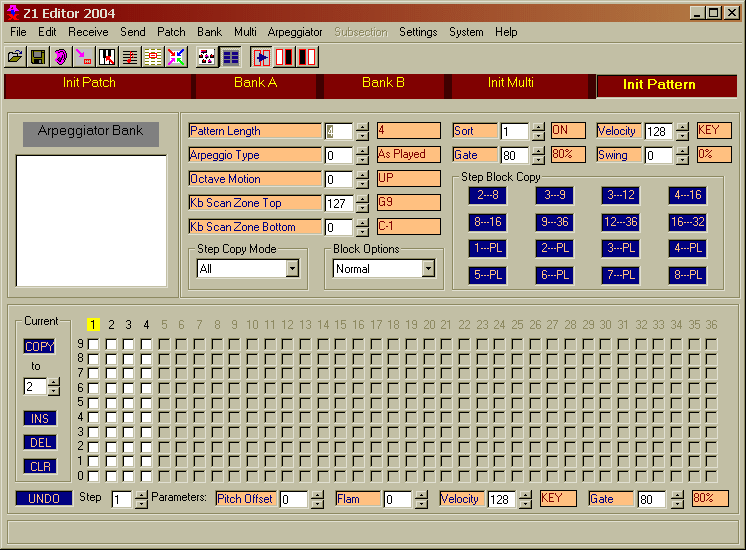Click the CLR button
The height and width of the screenshot is (550, 746).
click(40, 467)
